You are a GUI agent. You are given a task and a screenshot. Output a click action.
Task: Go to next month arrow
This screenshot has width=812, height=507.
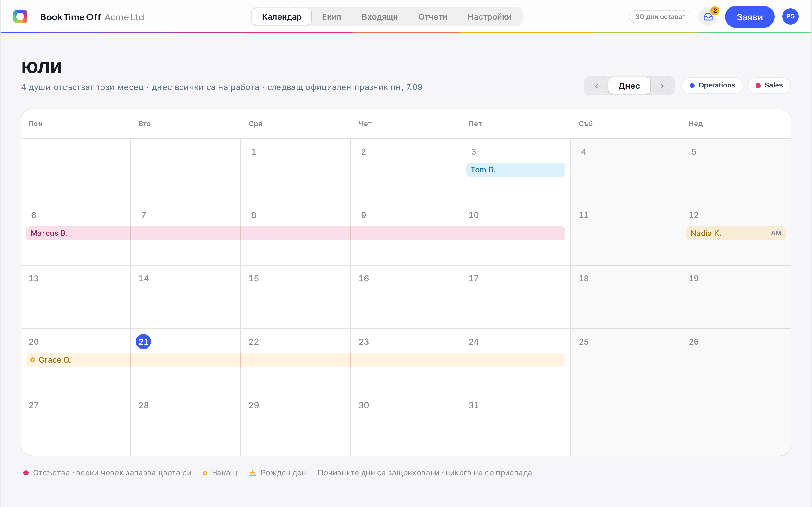pyautogui.click(x=662, y=86)
